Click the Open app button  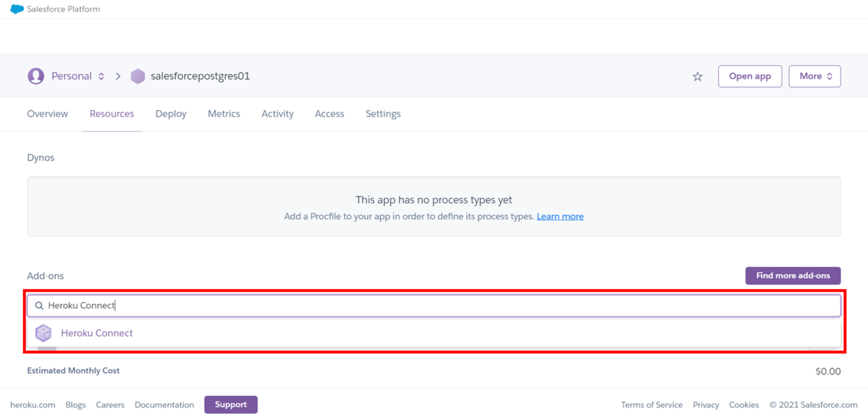click(x=749, y=76)
